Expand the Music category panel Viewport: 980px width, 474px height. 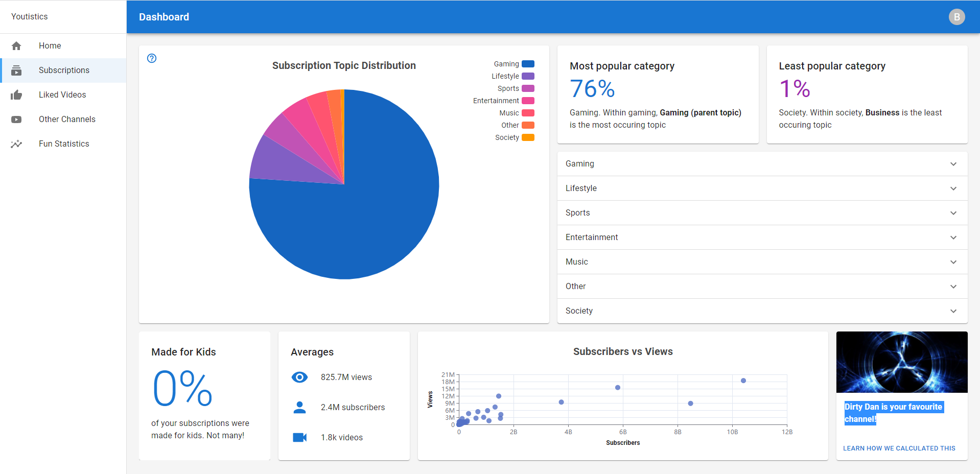(x=762, y=262)
